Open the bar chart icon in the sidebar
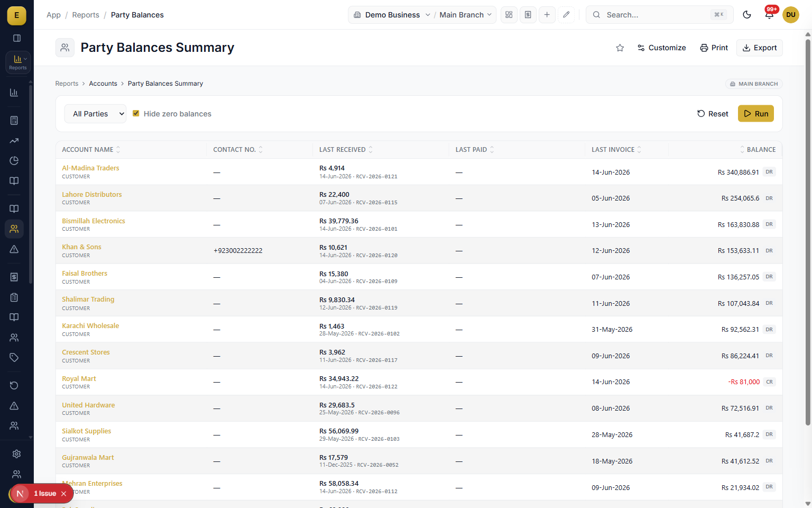Screen dimensions: 812x508 pyautogui.click(x=14, y=93)
